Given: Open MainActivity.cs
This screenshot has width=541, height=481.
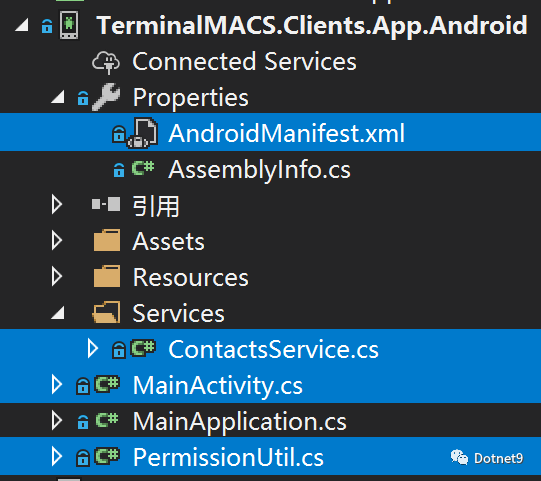Looking at the screenshot, I should pos(218,385).
